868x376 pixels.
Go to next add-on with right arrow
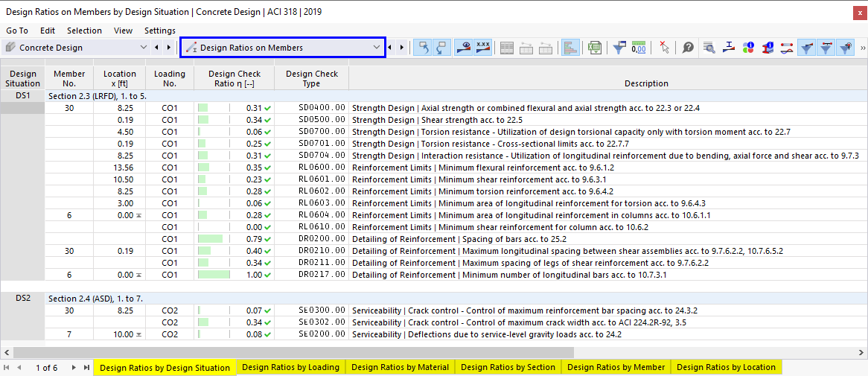point(169,48)
